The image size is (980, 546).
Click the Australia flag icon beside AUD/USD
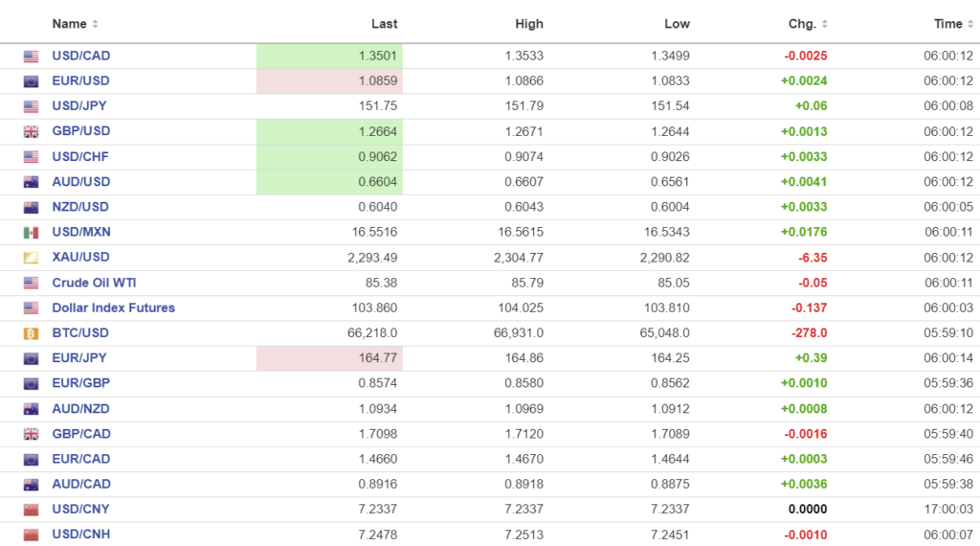tap(31, 182)
